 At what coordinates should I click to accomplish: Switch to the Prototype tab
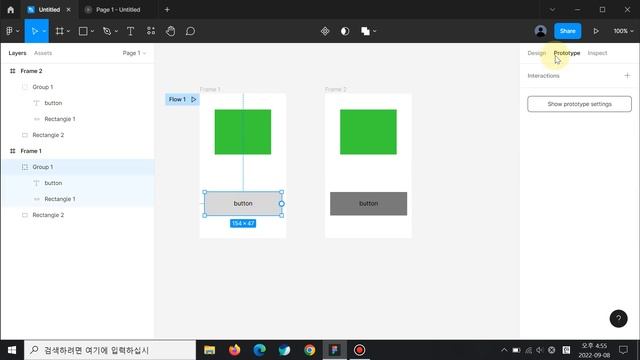click(x=567, y=53)
